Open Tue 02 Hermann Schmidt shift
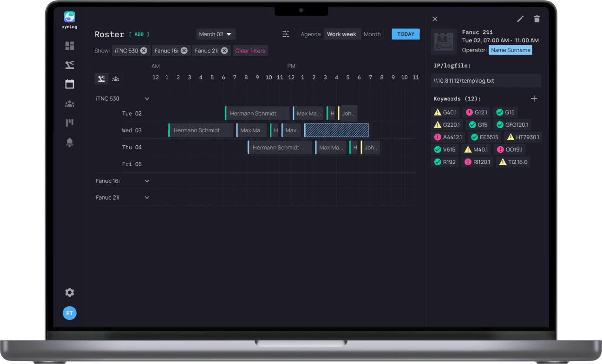Screen dimensions: 602x364 [257, 113]
